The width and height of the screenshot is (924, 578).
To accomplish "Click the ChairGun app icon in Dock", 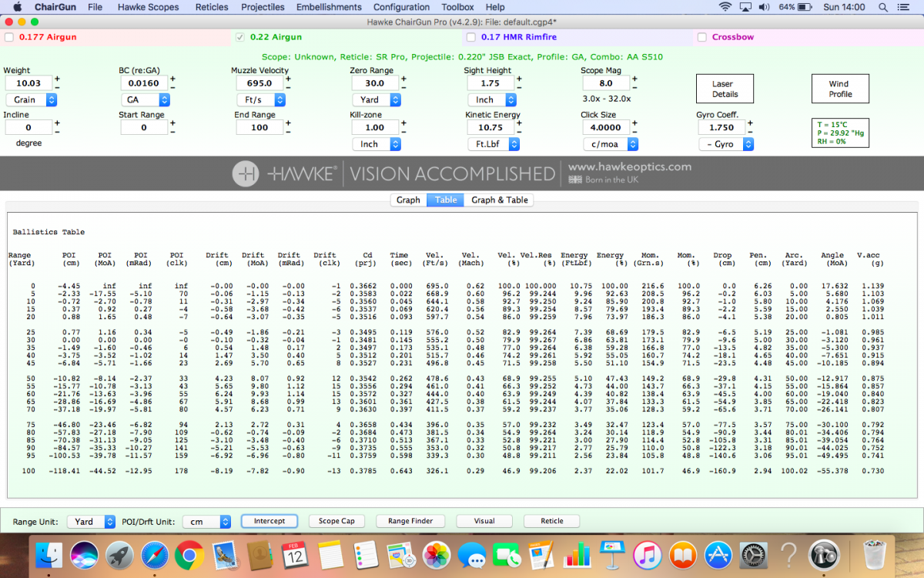I will pyautogui.click(x=824, y=554).
